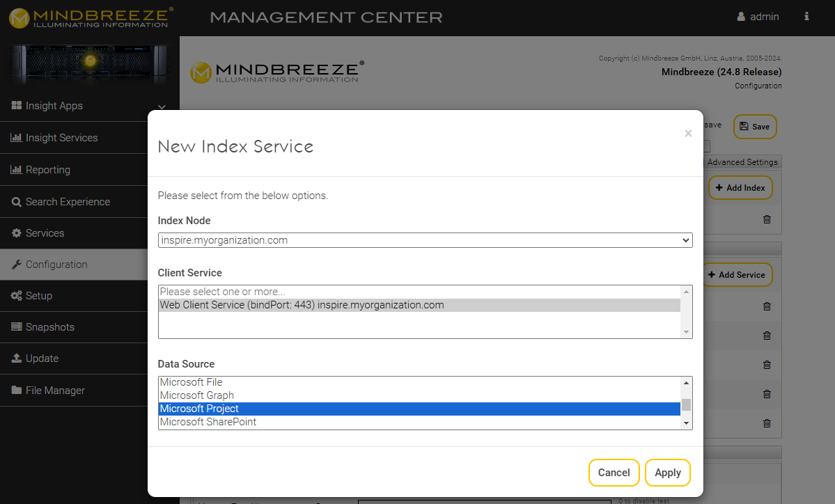The image size is (835, 504).
Task: Click the Reporting chart icon
Action: (x=17, y=169)
